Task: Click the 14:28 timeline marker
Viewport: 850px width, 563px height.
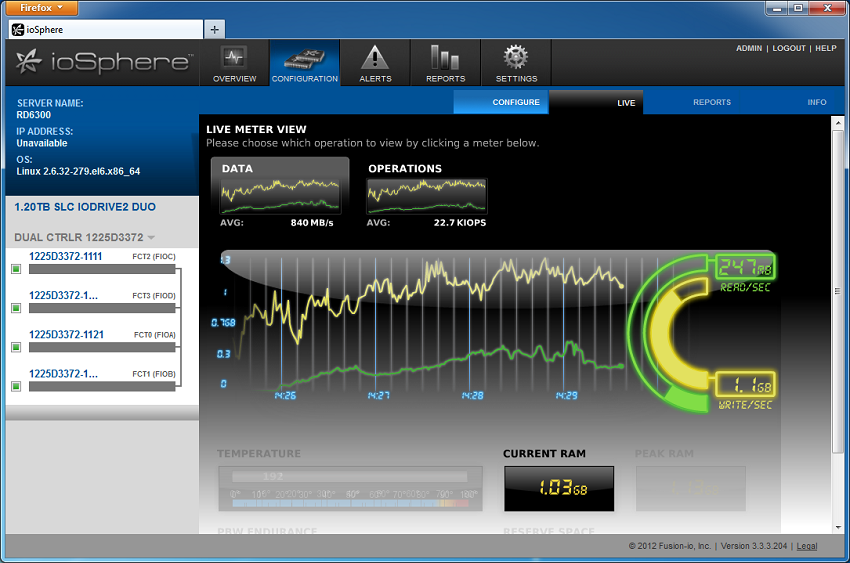Action: coord(473,396)
